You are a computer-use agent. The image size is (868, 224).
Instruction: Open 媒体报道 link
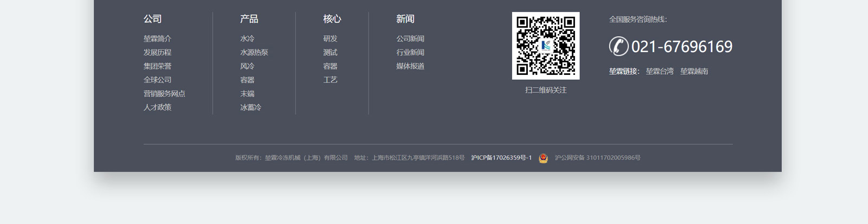410,66
